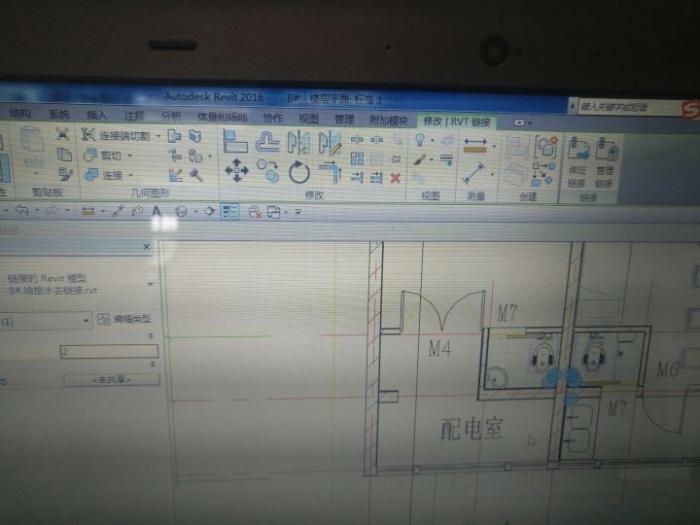Viewport: 700px width, 525px height.
Task: Click the red X Delete icon
Action: coord(395,178)
